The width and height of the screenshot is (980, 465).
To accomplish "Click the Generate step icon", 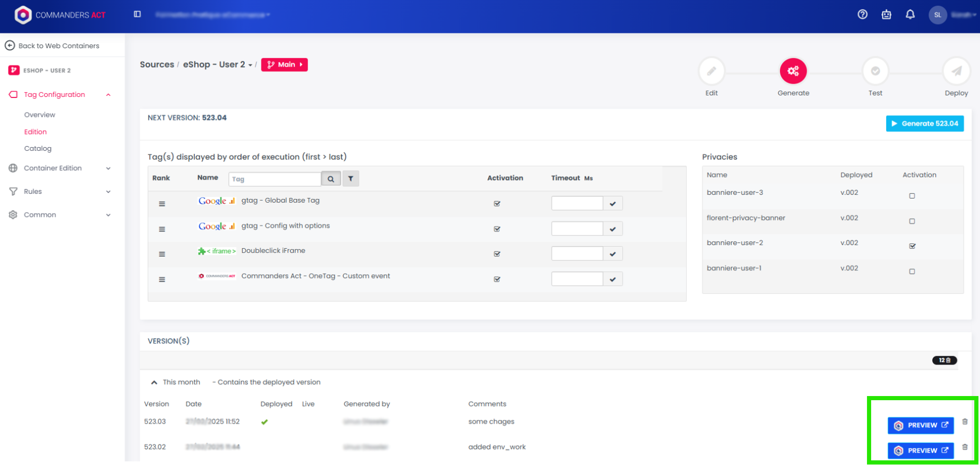I will tap(793, 71).
